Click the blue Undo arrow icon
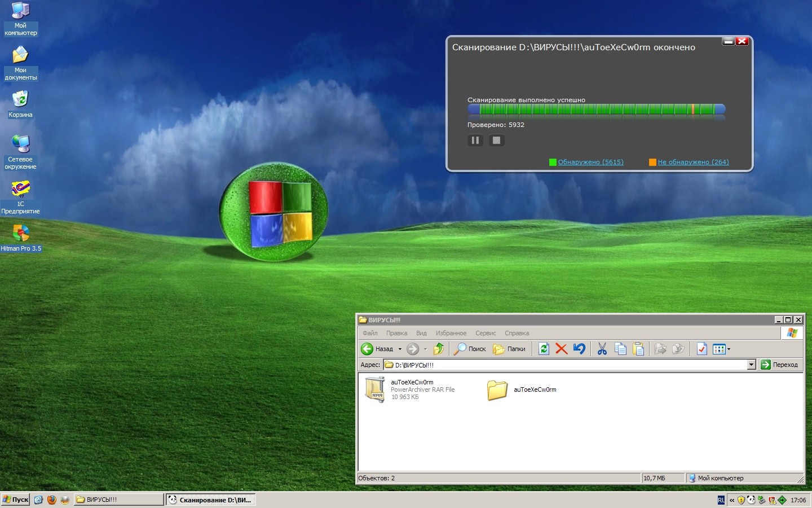812x508 pixels. click(579, 349)
